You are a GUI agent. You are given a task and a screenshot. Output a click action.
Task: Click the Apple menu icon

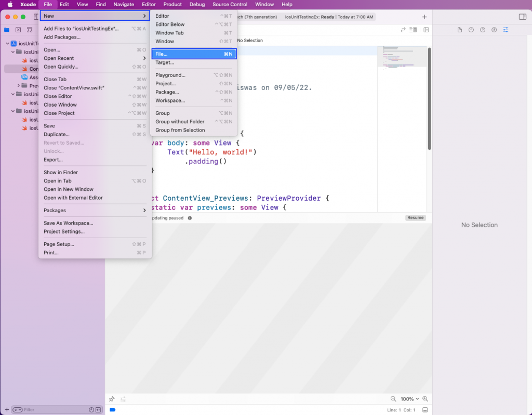click(10, 4)
